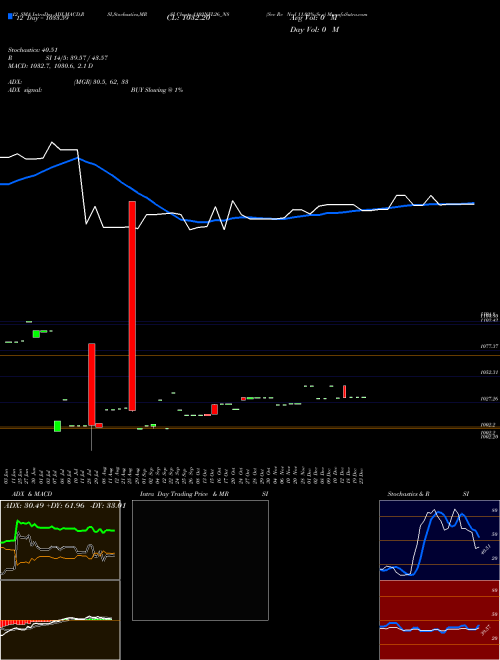Image resolution: width=500 pixels, height=660 pixels.
Task: Click the 'Intra Day Trading Price & MR' panel title
Action: pos(184,494)
